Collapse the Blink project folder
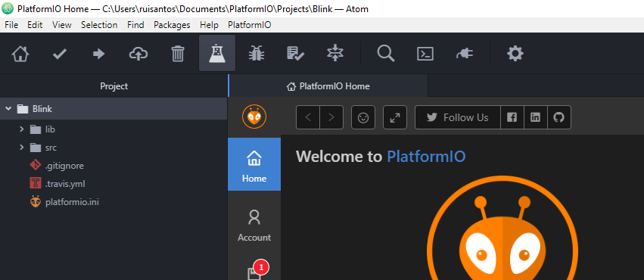 click(8, 109)
